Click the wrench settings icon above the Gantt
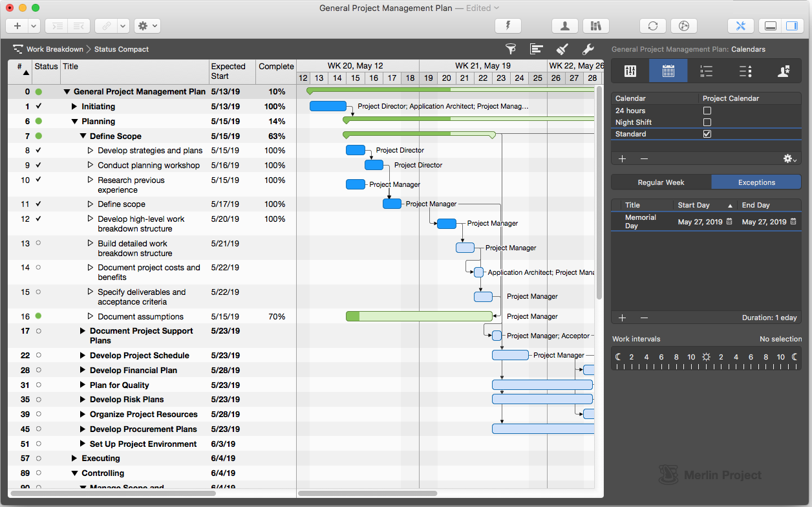812x507 pixels. tap(589, 49)
